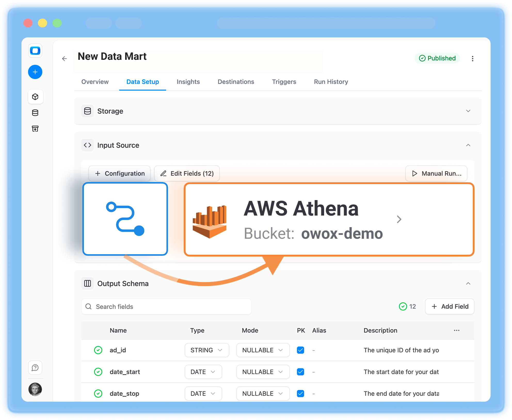Expand the Storage section
This screenshot has width=512, height=420.
pos(468,111)
